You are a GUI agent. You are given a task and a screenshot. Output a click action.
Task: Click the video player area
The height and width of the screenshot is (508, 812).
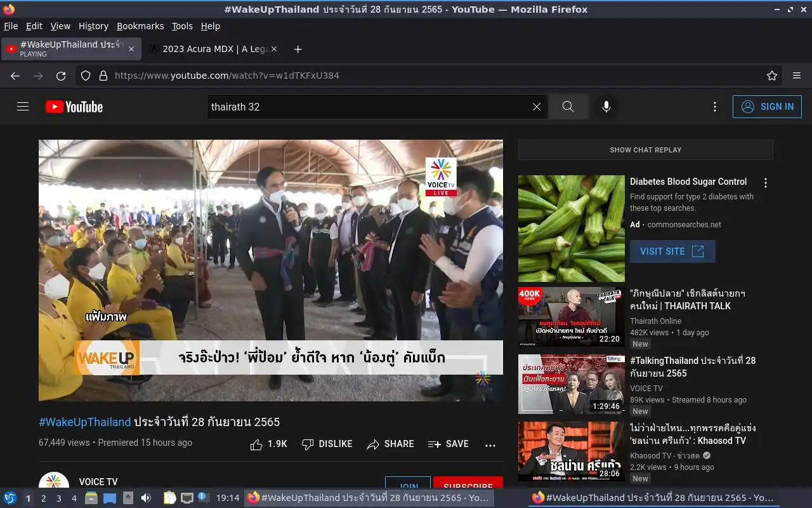coord(271,271)
